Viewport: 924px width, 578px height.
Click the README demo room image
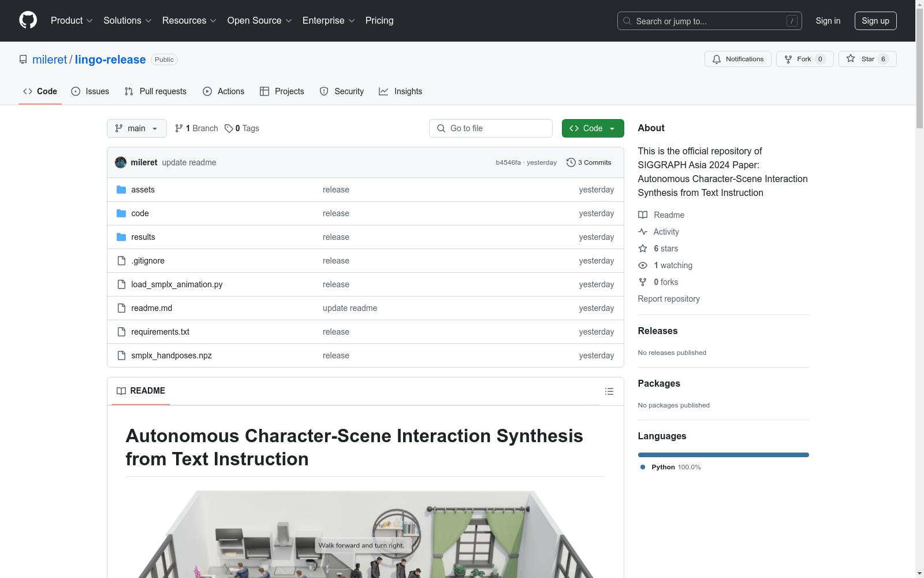365,534
